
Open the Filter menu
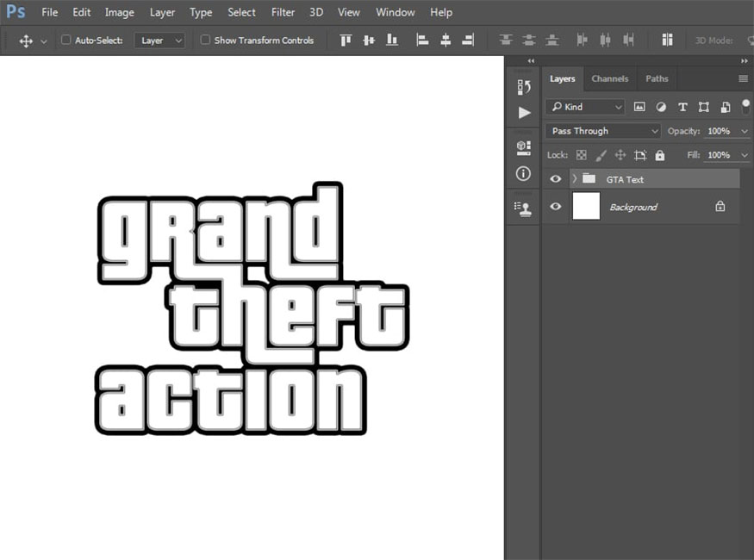[283, 12]
